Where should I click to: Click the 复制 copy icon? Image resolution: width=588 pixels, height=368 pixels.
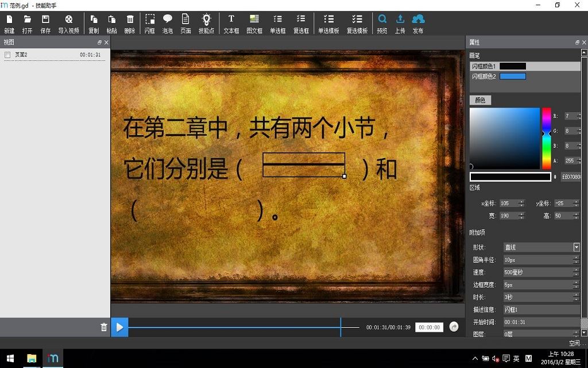tap(94, 24)
